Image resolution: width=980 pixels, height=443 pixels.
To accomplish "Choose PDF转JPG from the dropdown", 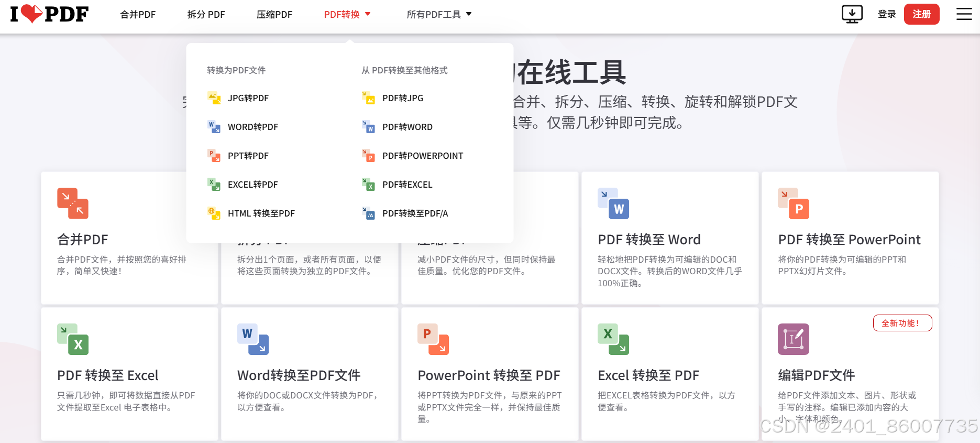I will point(403,98).
